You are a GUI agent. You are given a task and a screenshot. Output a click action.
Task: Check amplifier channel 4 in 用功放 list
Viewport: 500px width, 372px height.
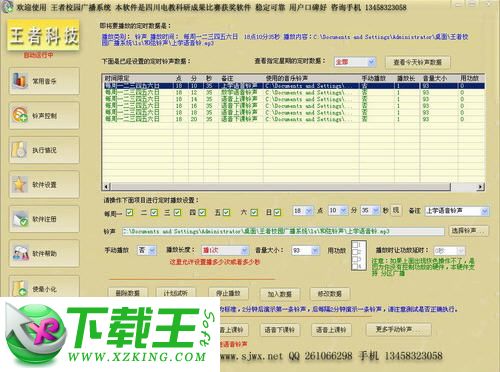tap(356, 266)
